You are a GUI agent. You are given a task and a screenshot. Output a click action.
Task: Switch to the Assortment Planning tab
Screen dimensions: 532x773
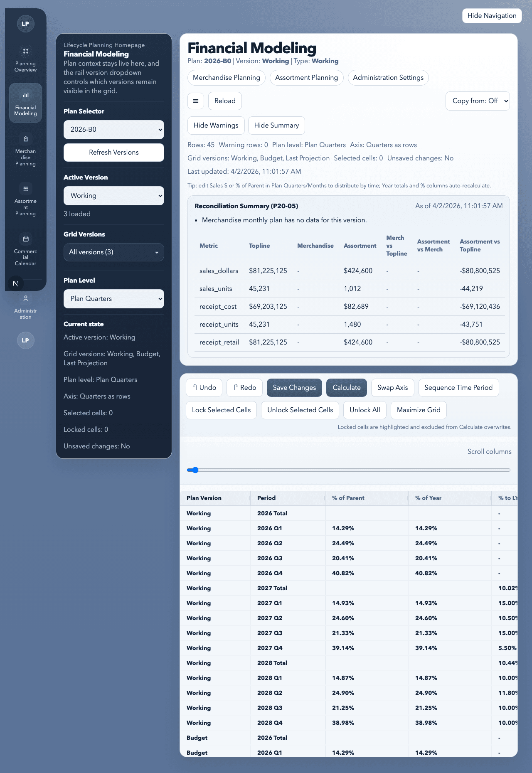coord(306,78)
